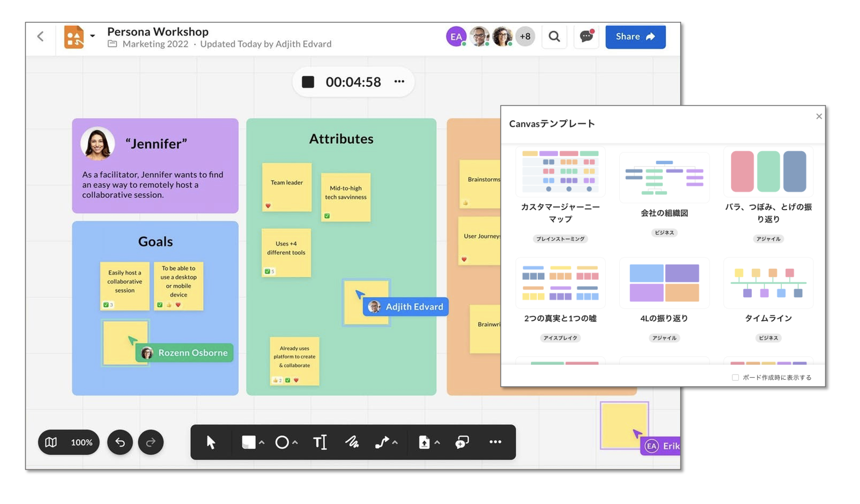This screenshot has height=504, width=860.
Task: Open the comment tool
Action: 461,442
